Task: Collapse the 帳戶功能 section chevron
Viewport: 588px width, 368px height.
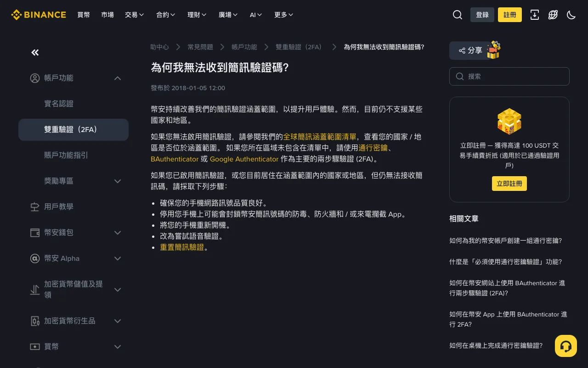Action: click(118, 78)
